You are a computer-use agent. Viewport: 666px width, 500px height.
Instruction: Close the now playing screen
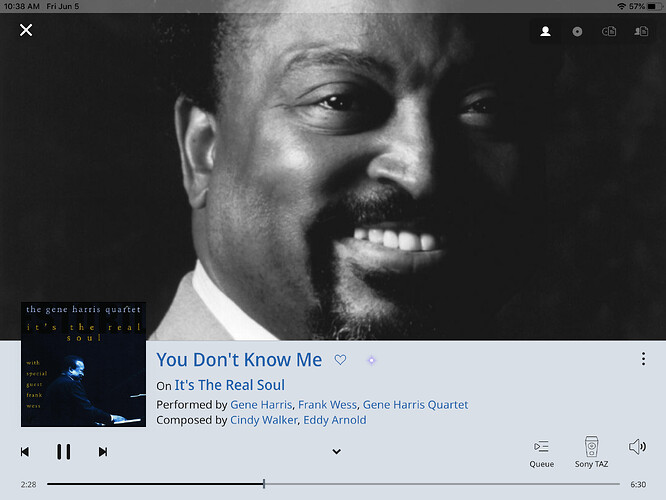click(26, 30)
